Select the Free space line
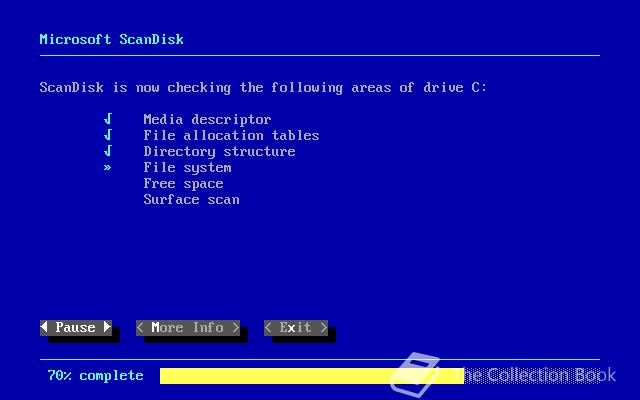The width and height of the screenshot is (640, 400). click(184, 184)
